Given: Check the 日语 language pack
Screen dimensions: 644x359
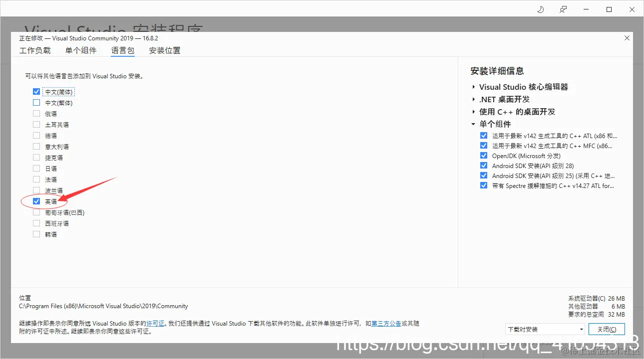Looking at the screenshot, I should tap(36, 168).
